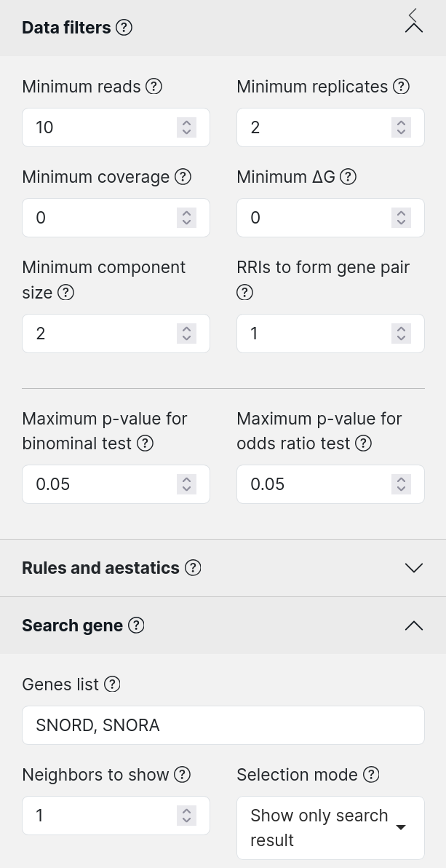Click the binominal test p-value help icon
446x868 pixels.
(145, 443)
